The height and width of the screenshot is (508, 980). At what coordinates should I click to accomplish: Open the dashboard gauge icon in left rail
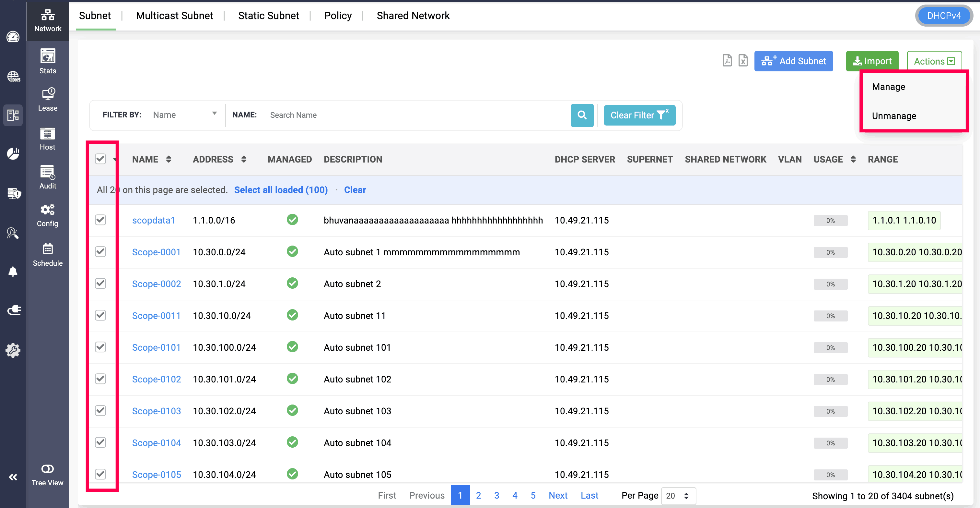[13, 37]
